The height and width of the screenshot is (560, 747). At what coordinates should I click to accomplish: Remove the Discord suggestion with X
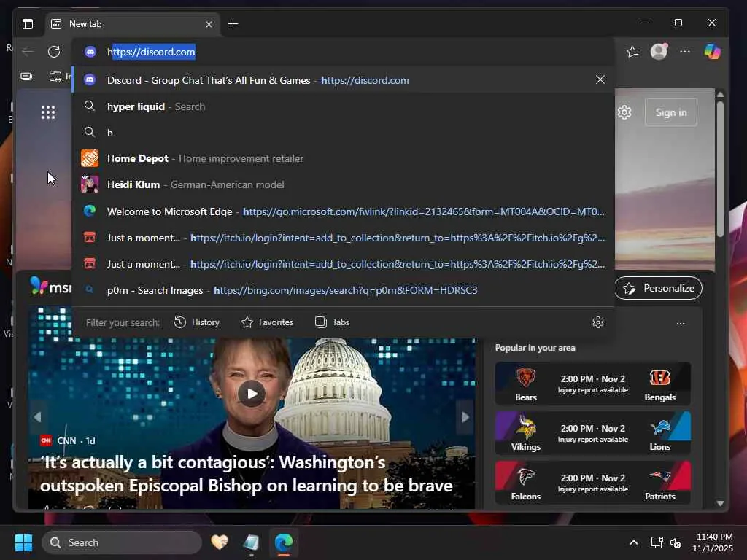click(600, 79)
